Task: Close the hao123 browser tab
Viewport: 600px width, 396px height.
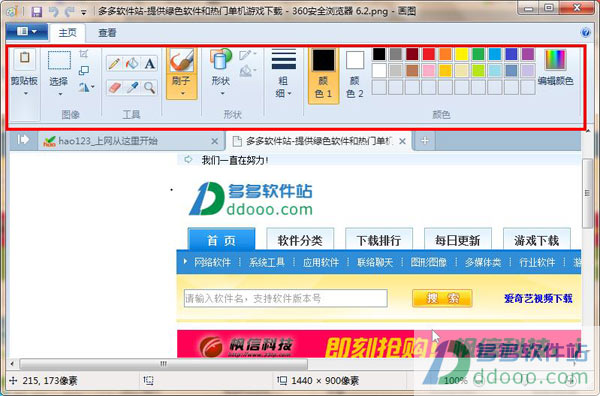Action: click(x=215, y=141)
